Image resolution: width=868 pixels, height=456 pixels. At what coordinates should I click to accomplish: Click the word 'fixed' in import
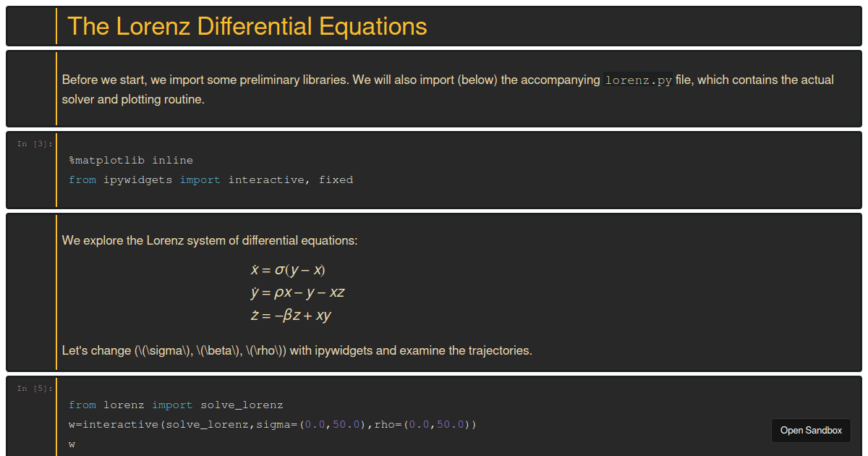(336, 180)
